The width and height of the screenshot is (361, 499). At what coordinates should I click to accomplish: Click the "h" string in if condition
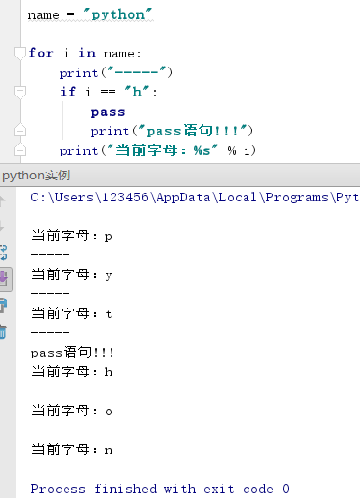click(136, 91)
